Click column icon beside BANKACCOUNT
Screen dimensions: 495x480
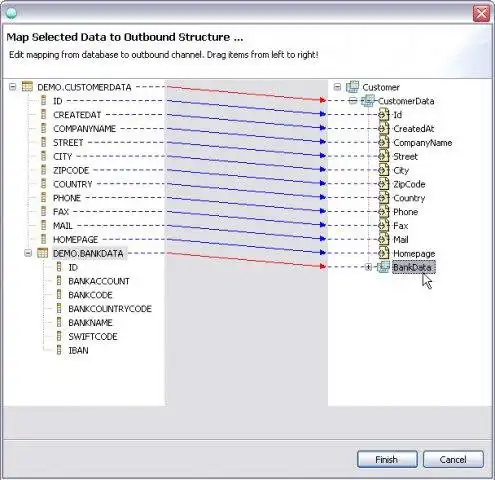[x=59, y=281]
